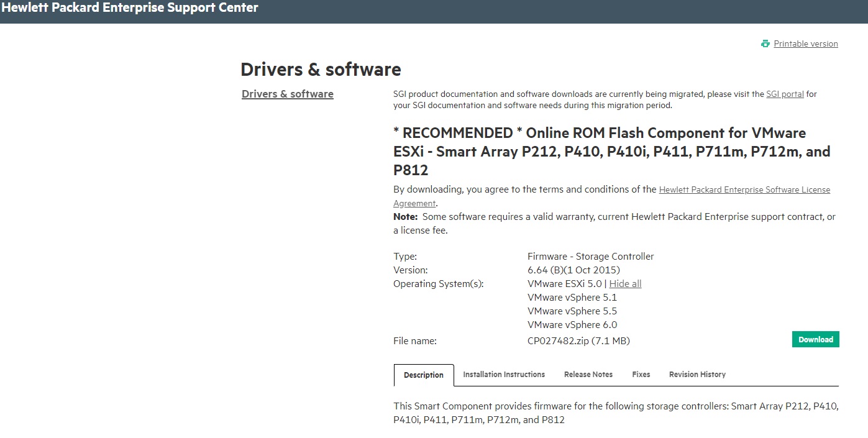Click the Type: label
This screenshot has width=868, height=438.
405,257
